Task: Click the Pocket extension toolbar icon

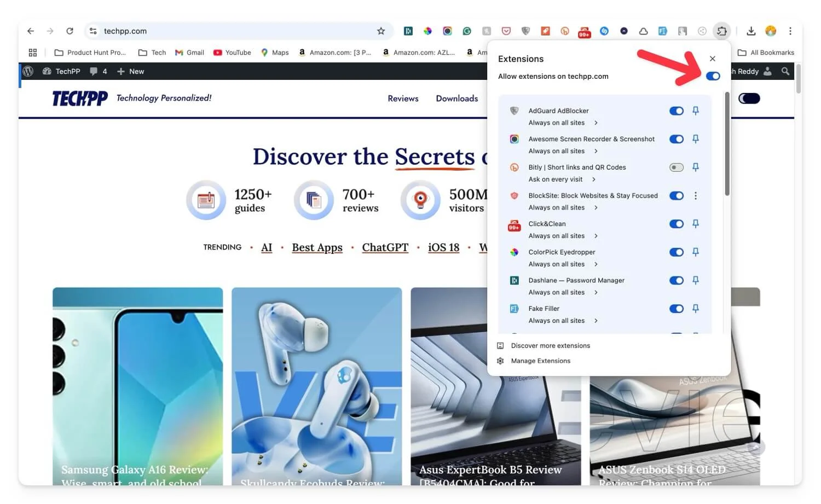Action: [506, 31]
